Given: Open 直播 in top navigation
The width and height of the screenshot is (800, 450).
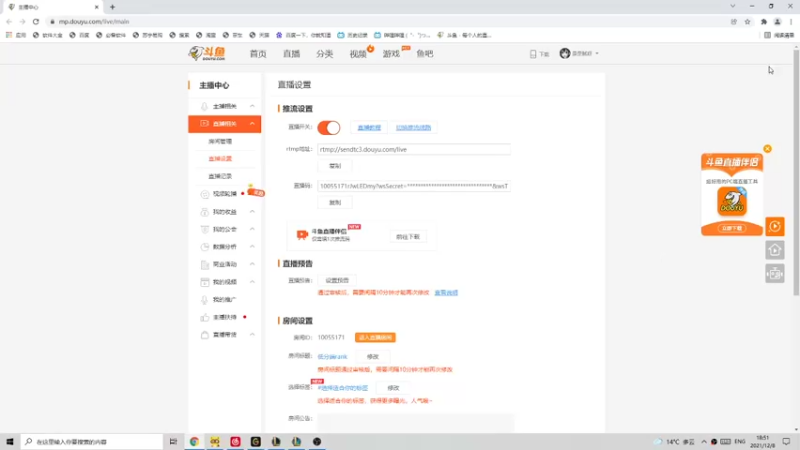Looking at the screenshot, I should pos(291,54).
